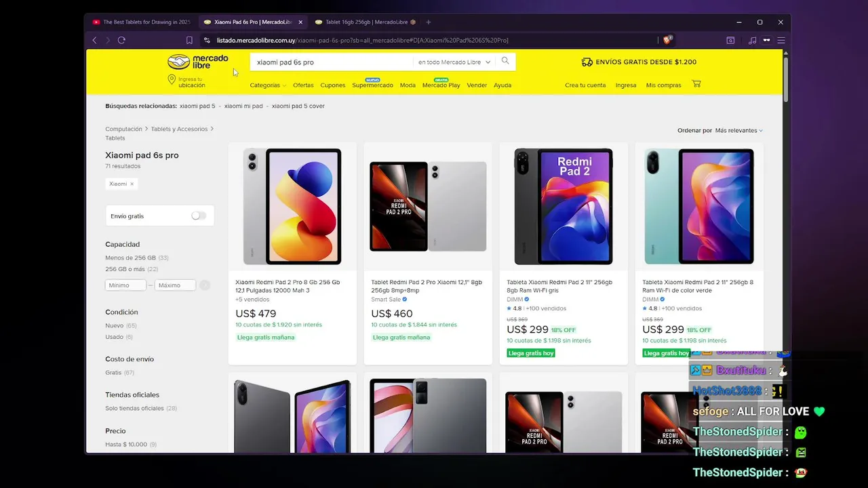
Task: Click the Brave shields icon
Action: tap(667, 40)
